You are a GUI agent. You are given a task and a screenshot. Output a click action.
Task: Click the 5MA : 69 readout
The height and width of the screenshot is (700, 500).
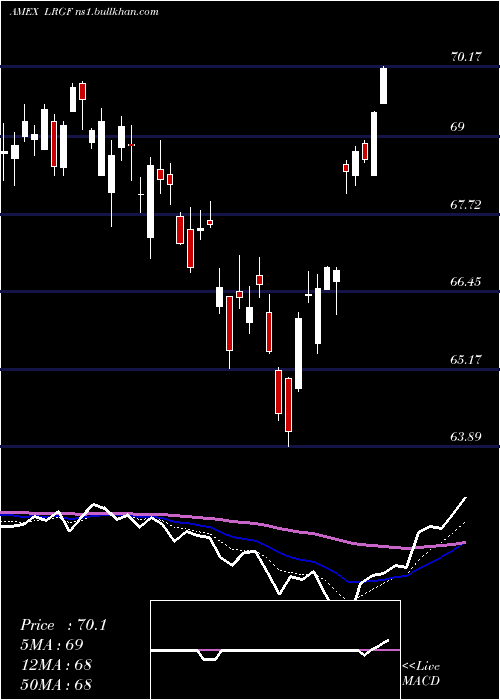(52, 645)
